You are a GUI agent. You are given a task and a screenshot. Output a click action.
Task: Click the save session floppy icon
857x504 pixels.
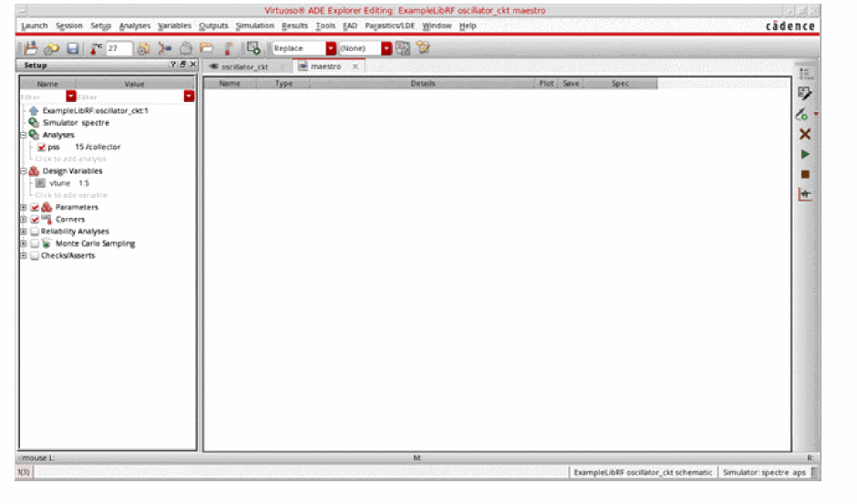73,48
